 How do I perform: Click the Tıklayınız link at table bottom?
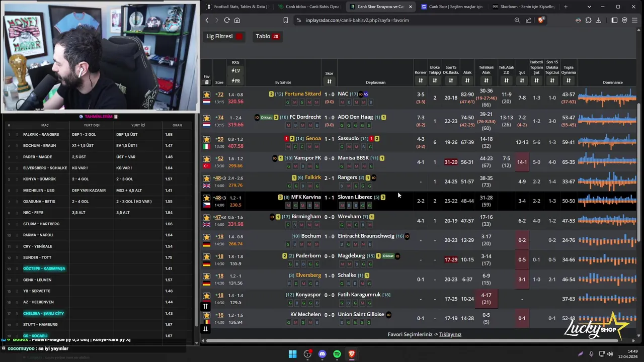pos(450,334)
